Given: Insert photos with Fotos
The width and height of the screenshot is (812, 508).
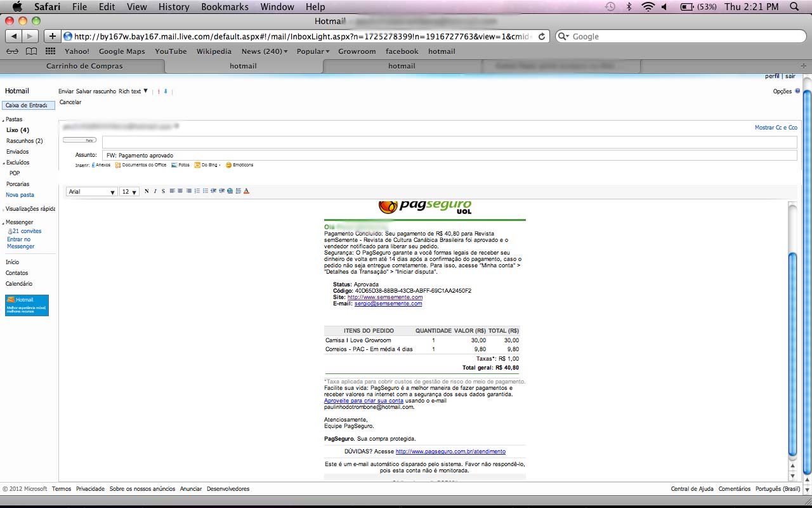Looking at the screenshot, I should pyautogui.click(x=180, y=165).
